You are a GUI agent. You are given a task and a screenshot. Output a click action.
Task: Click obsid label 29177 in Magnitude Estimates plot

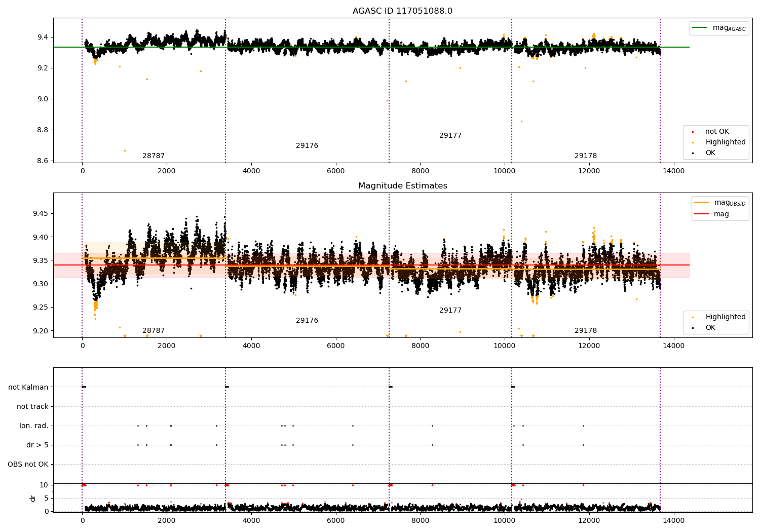[450, 311]
